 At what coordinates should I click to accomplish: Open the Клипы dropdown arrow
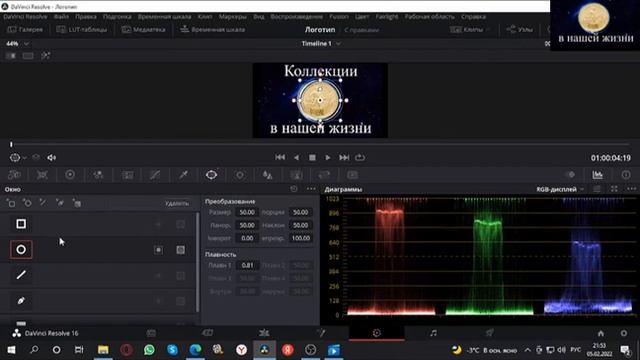[488, 29]
